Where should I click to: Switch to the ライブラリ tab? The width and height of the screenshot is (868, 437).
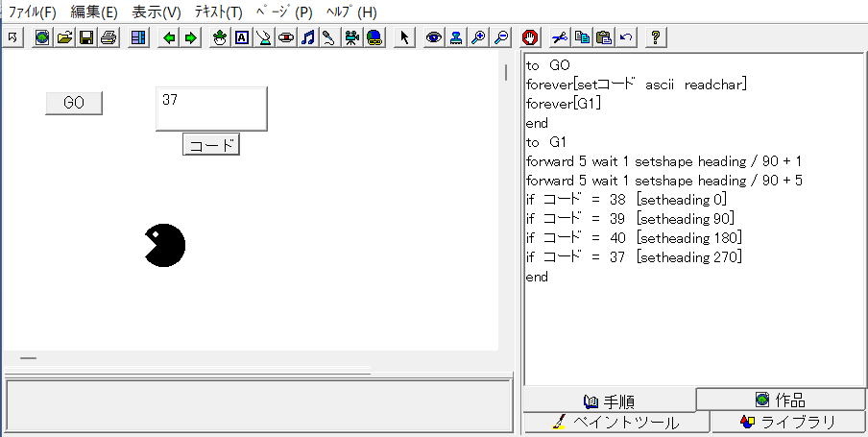pos(787,422)
